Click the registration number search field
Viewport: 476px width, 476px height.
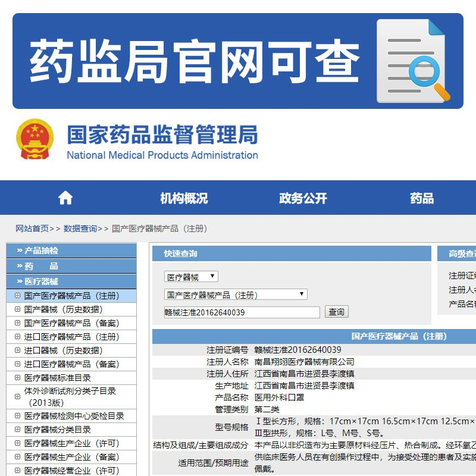pyautogui.click(x=242, y=312)
